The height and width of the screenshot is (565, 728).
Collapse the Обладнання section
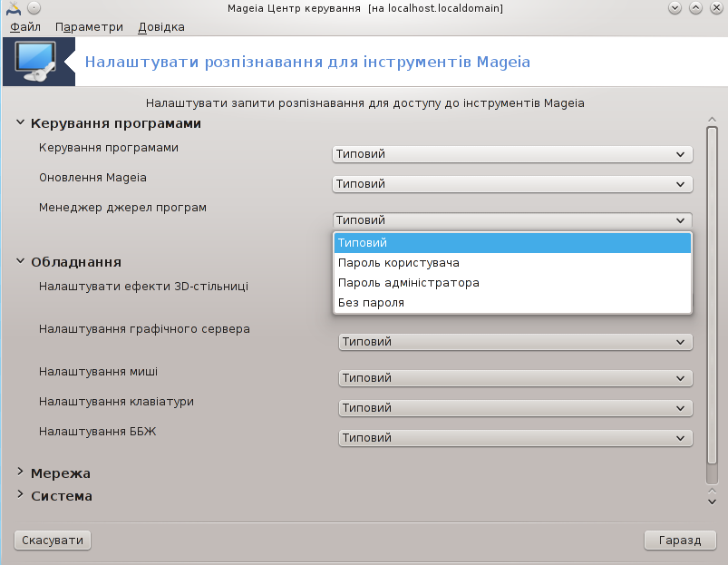point(20,261)
